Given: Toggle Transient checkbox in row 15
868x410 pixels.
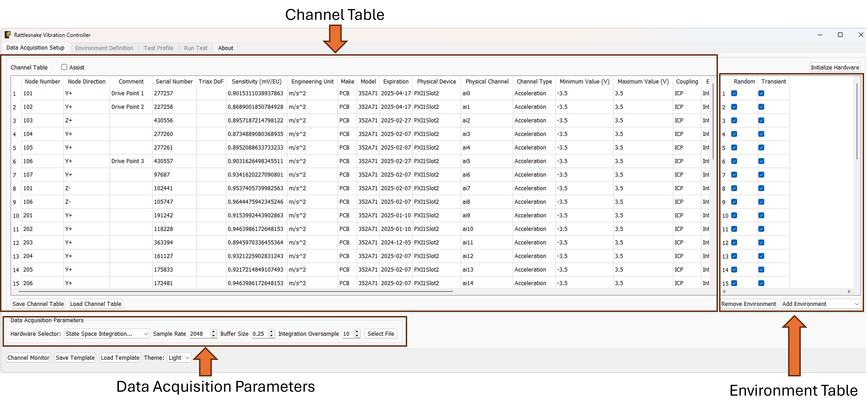Looking at the screenshot, I should click(761, 283).
